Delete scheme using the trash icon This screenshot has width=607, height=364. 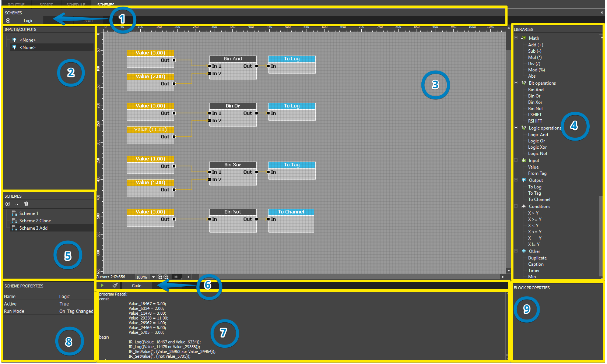[x=26, y=204]
